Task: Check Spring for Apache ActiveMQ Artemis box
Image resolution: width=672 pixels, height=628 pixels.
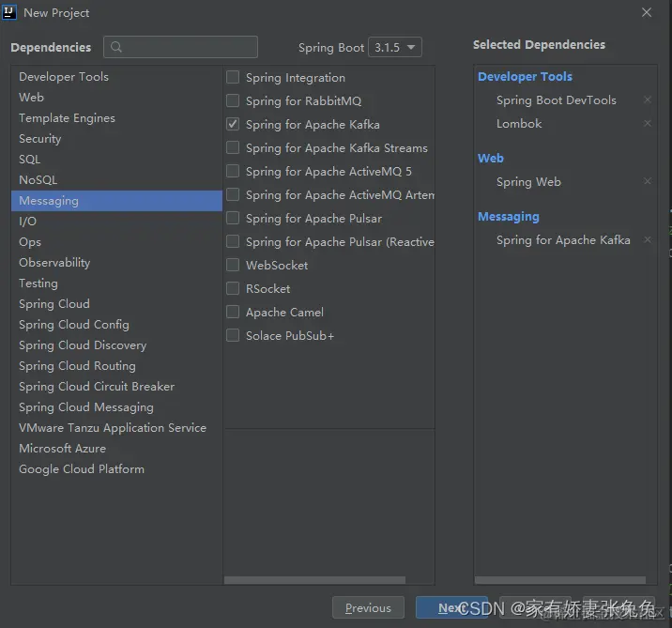Action: point(233,194)
